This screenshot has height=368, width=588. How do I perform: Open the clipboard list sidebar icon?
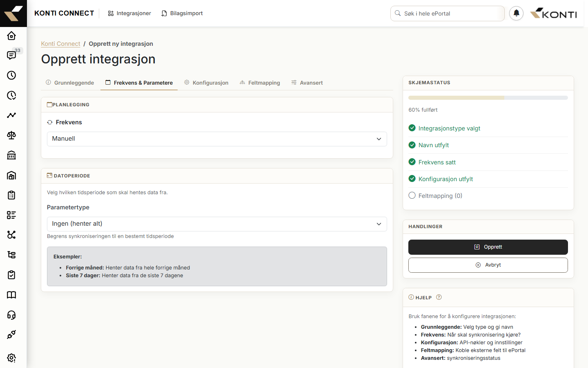click(11, 195)
